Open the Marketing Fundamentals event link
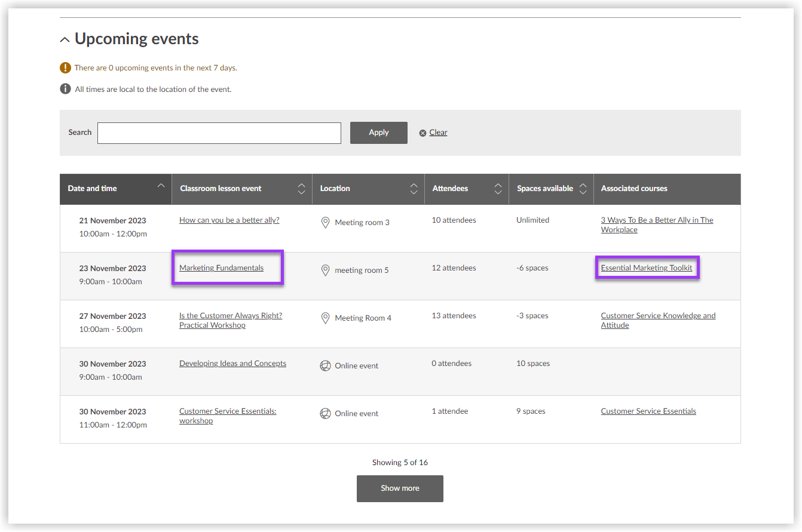802x532 pixels. [x=221, y=268]
